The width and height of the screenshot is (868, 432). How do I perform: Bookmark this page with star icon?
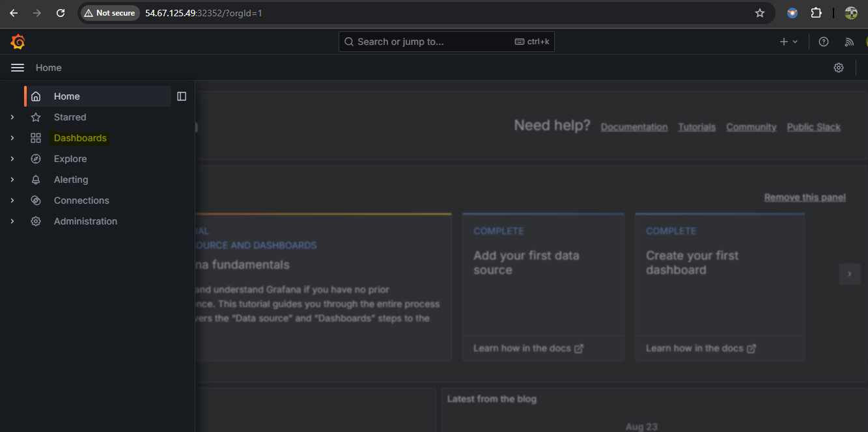pyautogui.click(x=760, y=13)
